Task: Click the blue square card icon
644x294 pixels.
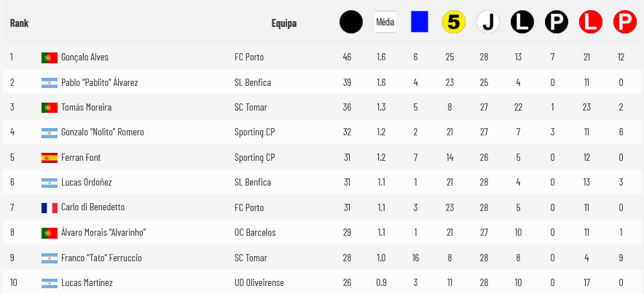Action: click(419, 23)
